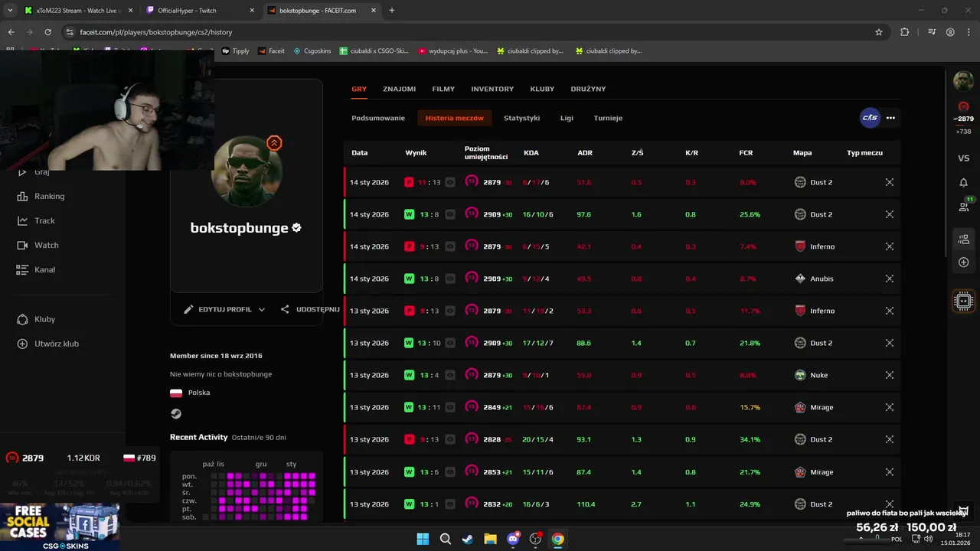
Task: Reload the page
Action: (47, 32)
